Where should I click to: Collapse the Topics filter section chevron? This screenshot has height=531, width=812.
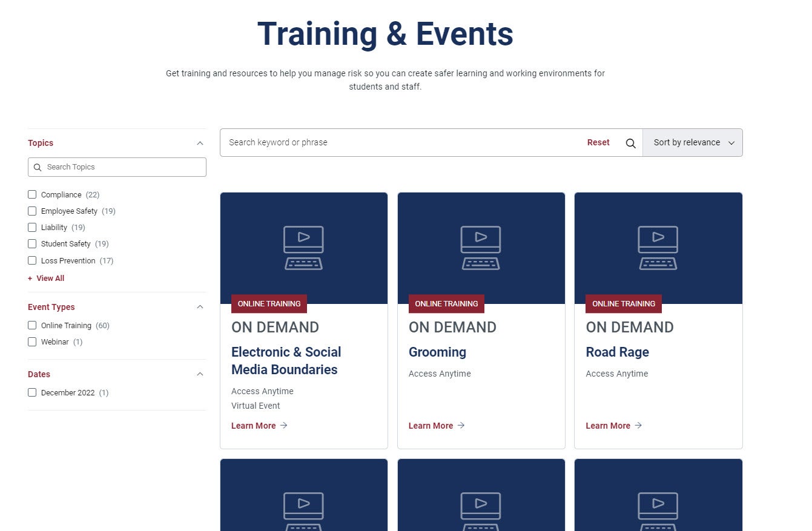(x=200, y=143)
